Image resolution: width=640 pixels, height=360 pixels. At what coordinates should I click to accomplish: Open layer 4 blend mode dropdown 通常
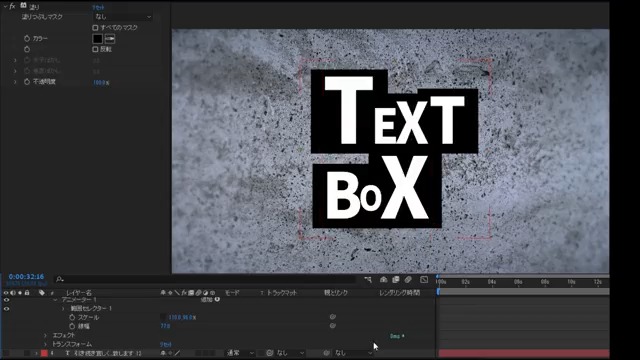point(240,353)
